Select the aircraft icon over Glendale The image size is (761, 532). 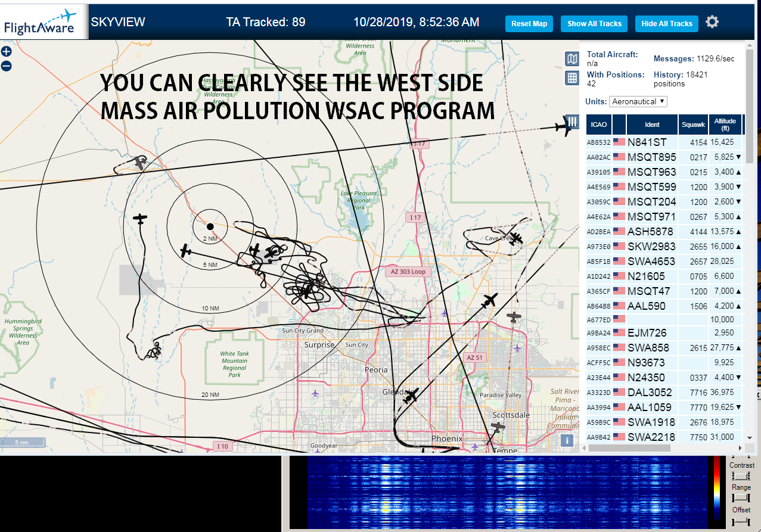point(411,395)
